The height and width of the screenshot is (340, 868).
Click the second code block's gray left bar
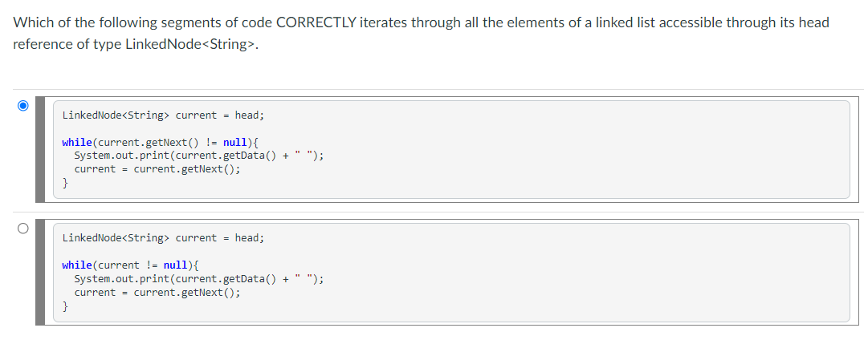[40, 273]
